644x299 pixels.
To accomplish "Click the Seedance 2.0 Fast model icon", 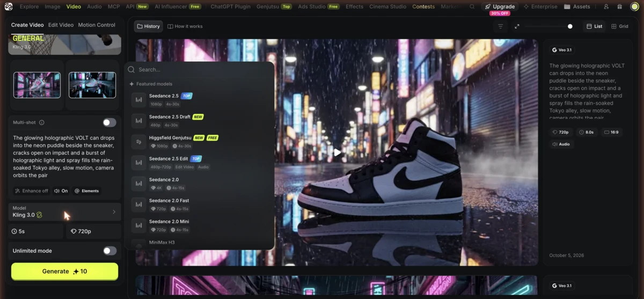I will coord(139,205).
